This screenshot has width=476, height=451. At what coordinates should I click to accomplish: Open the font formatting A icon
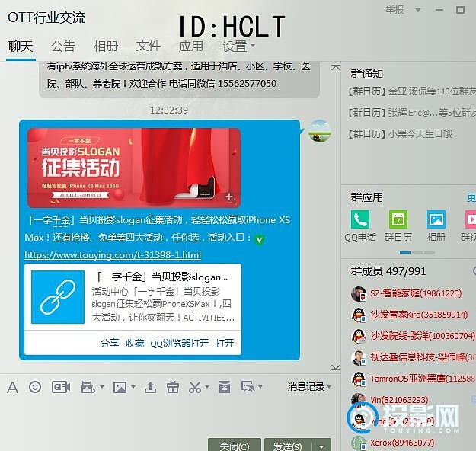[x=12, y=387]
